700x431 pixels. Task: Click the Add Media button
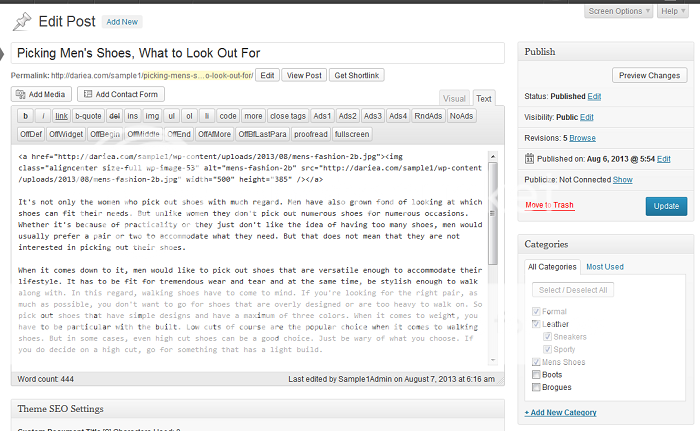tap(41, 95)
